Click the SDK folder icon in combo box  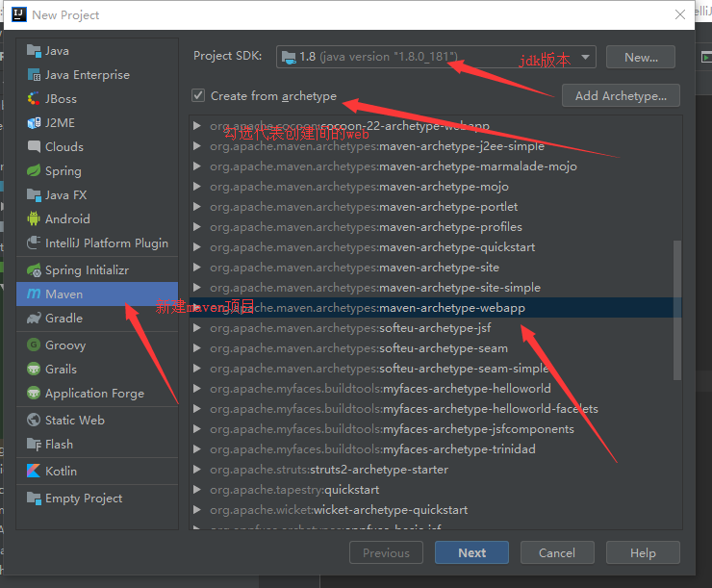click(x=289, y=57)
